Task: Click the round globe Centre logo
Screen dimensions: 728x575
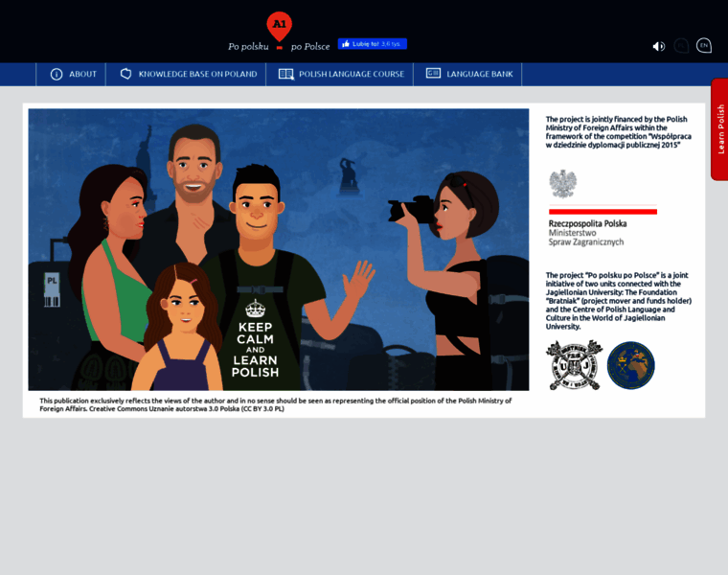Action: click(630, 365)
